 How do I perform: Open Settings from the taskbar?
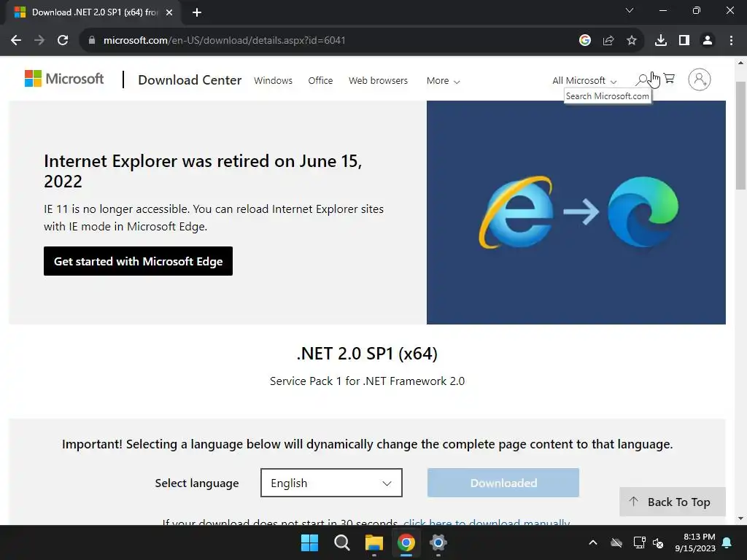click(438, 542)
